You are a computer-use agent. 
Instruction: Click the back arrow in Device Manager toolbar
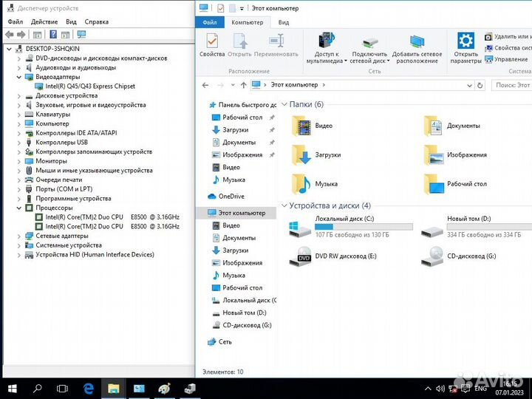10,34
